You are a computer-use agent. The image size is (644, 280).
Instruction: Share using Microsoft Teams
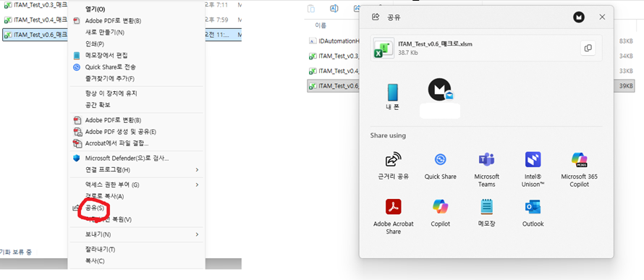pos(487,169)
